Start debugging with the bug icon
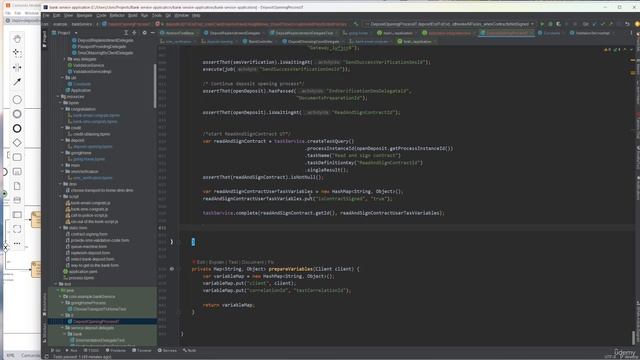Viewport: 640px width, 360px height. click(550, 24)
